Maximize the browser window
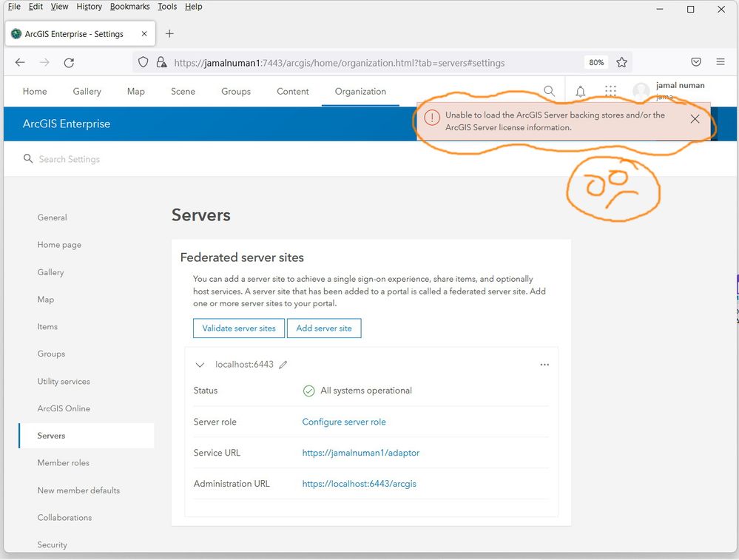The height and width of the screenshot is (560, 739). [x=690, y=9]
